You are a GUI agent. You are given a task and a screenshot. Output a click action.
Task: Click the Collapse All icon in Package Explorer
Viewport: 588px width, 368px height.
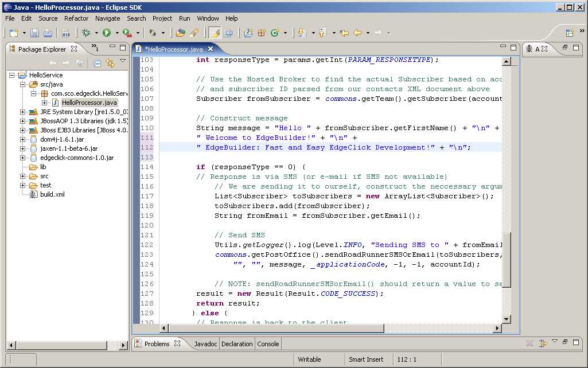coord(97,63)
